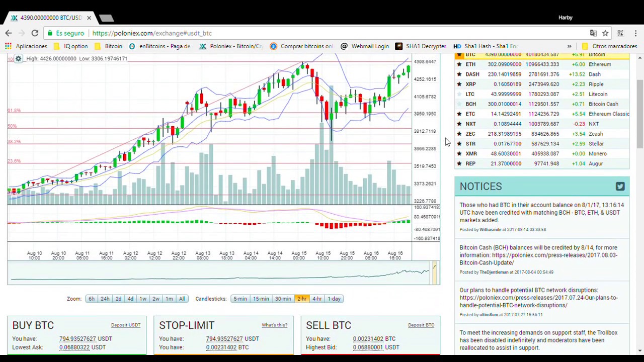Click the browser forward arrow
The image size is (644, 362).
click(x=22, y=33)
